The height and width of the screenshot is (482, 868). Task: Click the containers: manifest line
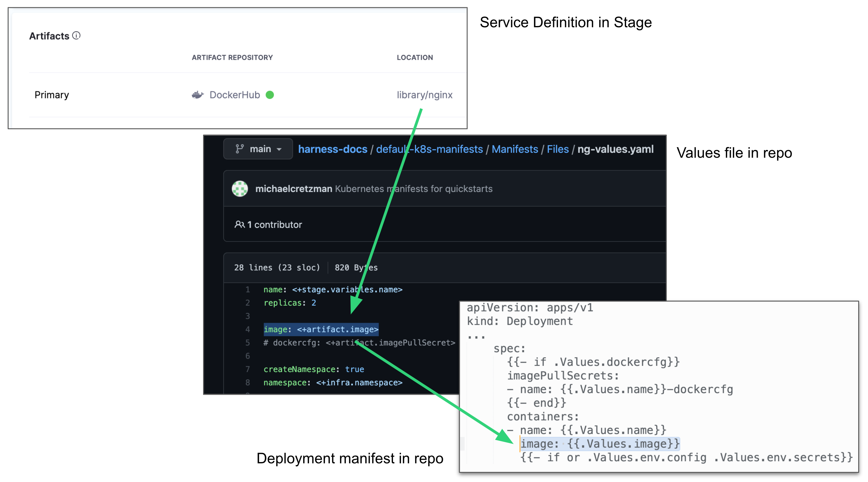543,417
